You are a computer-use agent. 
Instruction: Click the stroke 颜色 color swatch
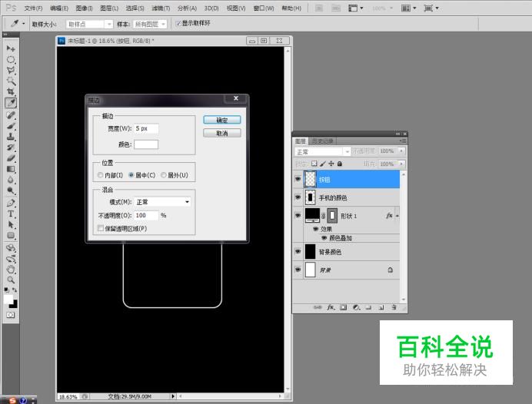pos(146,144)
